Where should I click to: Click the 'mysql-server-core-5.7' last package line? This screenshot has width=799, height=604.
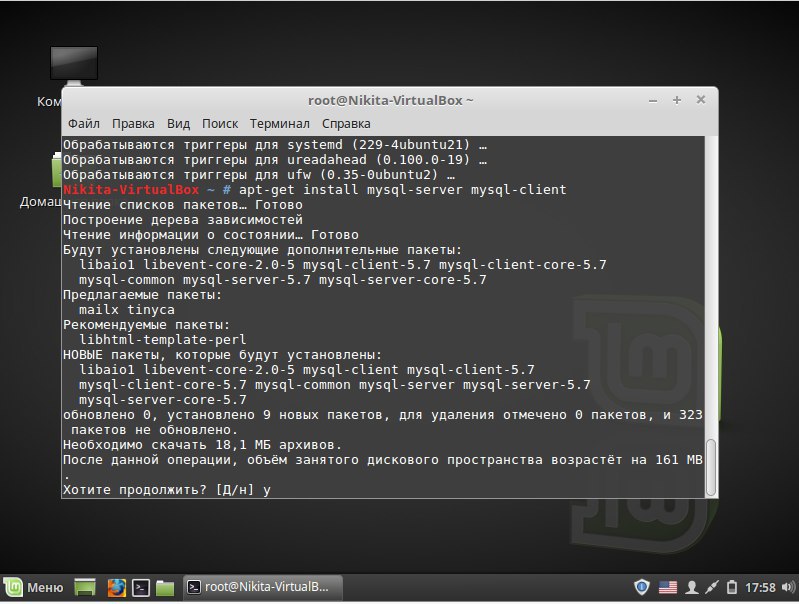(x=163, y=400)
